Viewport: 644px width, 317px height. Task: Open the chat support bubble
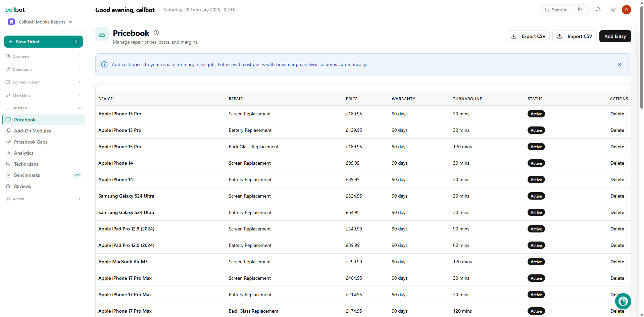point(623,301)
